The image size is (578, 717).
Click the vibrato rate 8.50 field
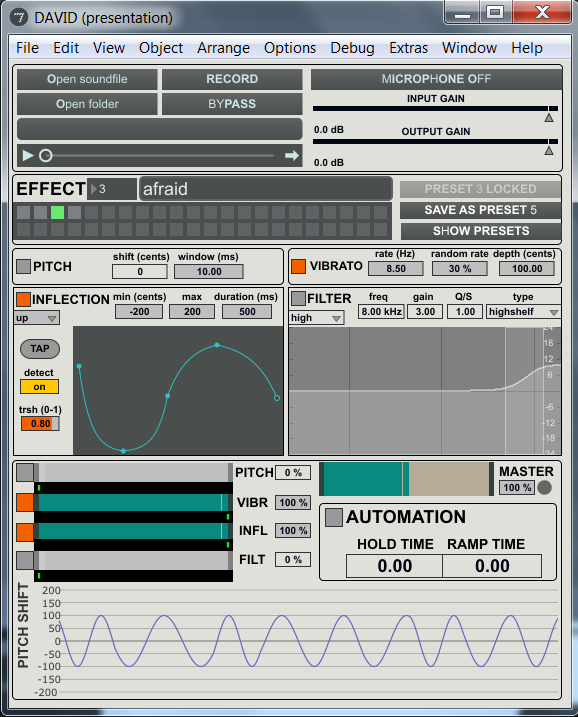396,269
